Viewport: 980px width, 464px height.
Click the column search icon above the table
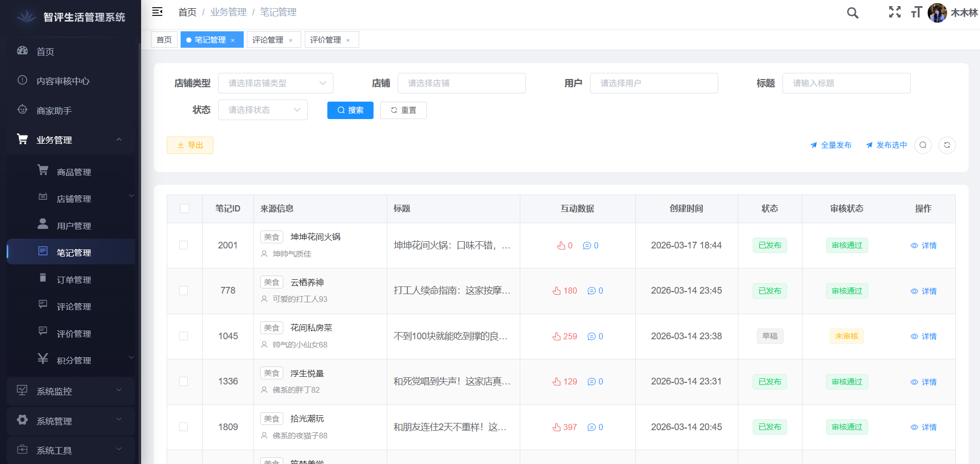pos(923,145)
